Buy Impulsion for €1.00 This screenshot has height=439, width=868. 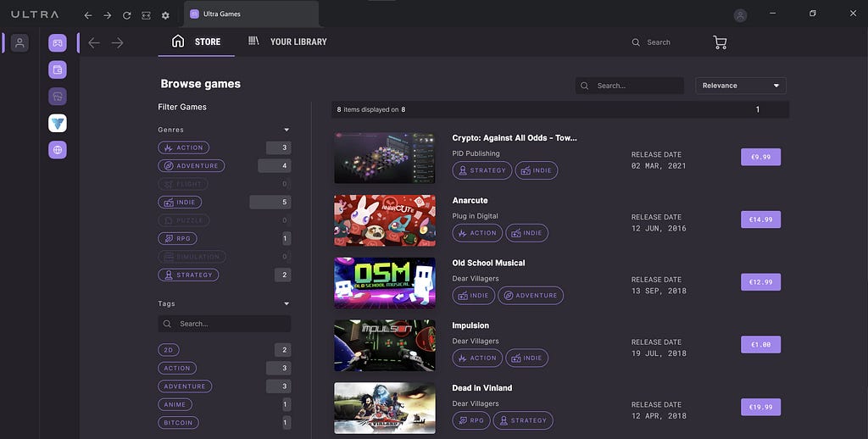[x=760, y=345]
